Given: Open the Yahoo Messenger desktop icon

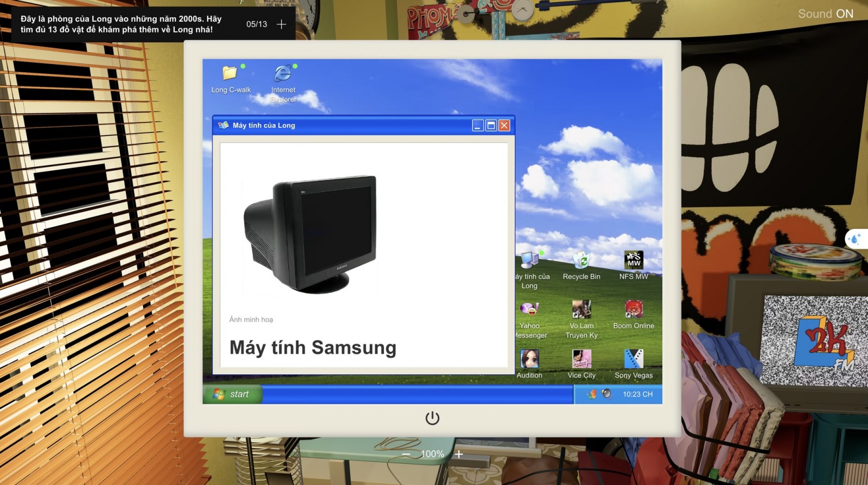Looking at the screenshot, I should click(x=529, y=310).
